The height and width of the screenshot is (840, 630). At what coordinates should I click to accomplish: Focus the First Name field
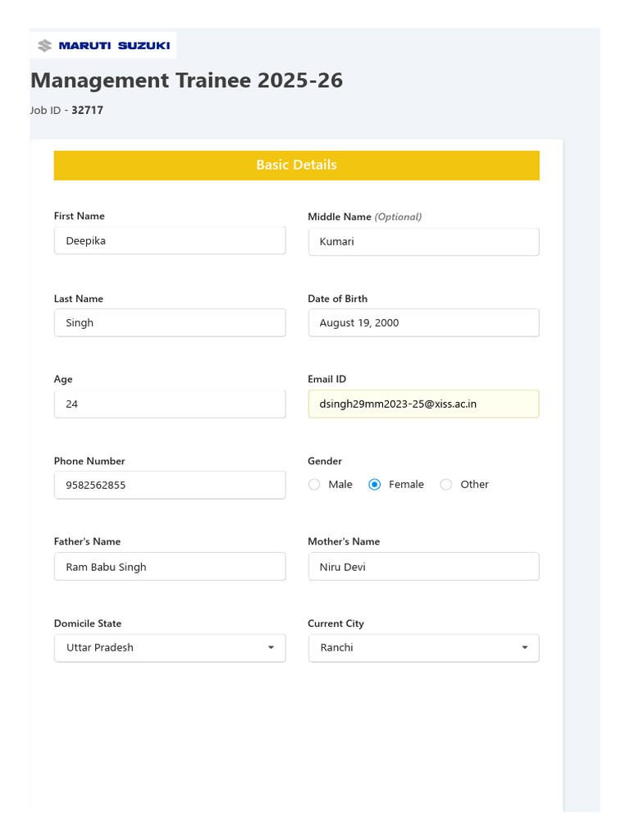click(169, 241)
